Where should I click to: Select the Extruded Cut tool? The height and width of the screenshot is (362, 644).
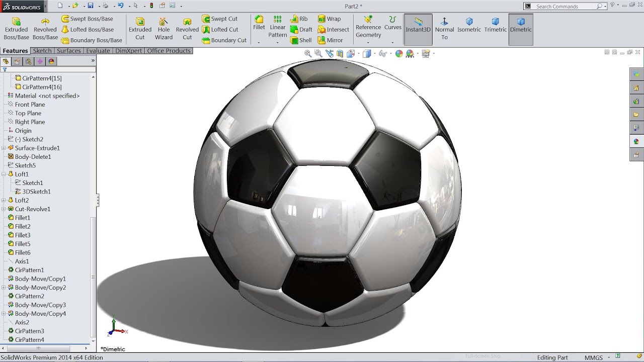tap(140, 29)
